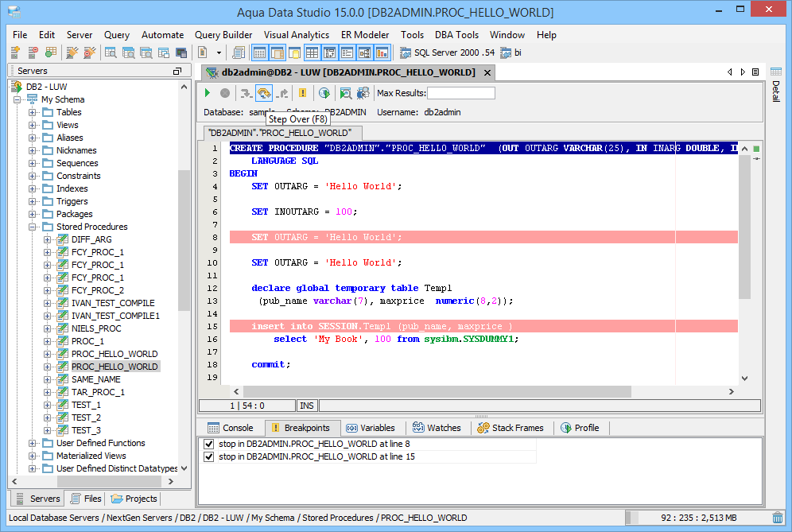Viewport: 792px width, 532px height.
Task: Click the disconnect plug icon with red mark
Action: point(89,52)
